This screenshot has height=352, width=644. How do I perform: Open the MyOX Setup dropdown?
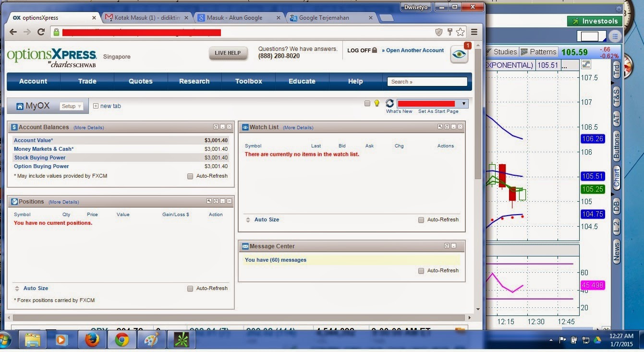click(72, 106)
